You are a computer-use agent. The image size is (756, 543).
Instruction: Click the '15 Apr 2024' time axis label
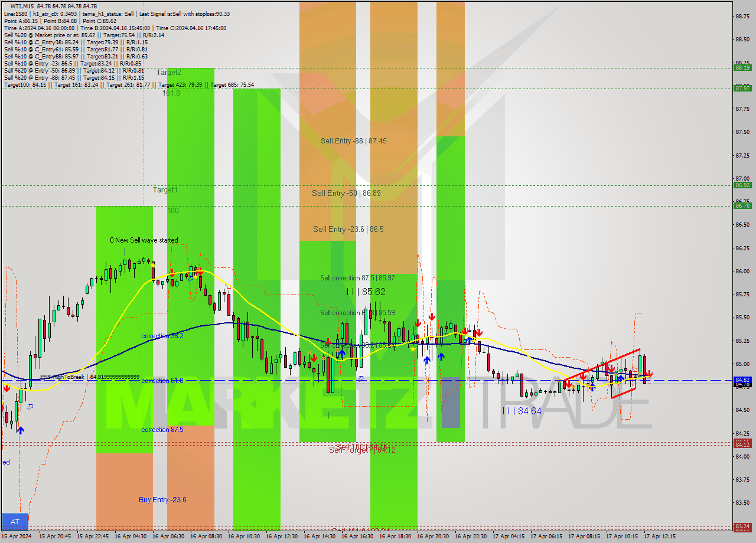[x=18, y=537]
